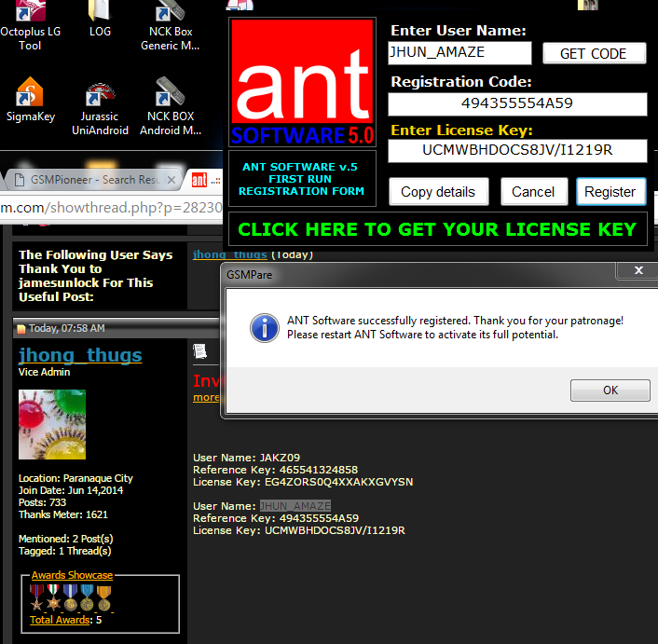This screenshot has height=644, width=658.
Task: Click the fourth award medal
Action: point(87,597)
